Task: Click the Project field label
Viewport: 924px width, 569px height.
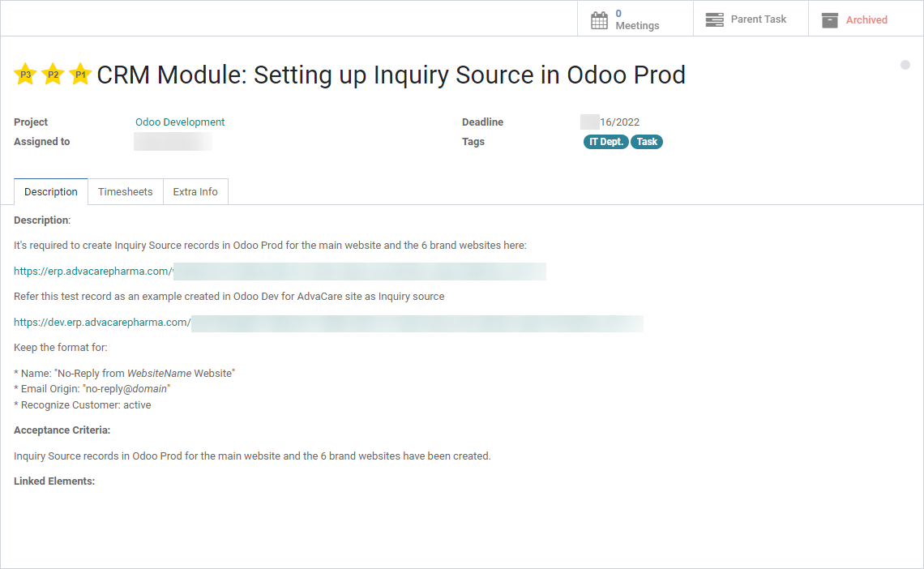Action: 31,122
